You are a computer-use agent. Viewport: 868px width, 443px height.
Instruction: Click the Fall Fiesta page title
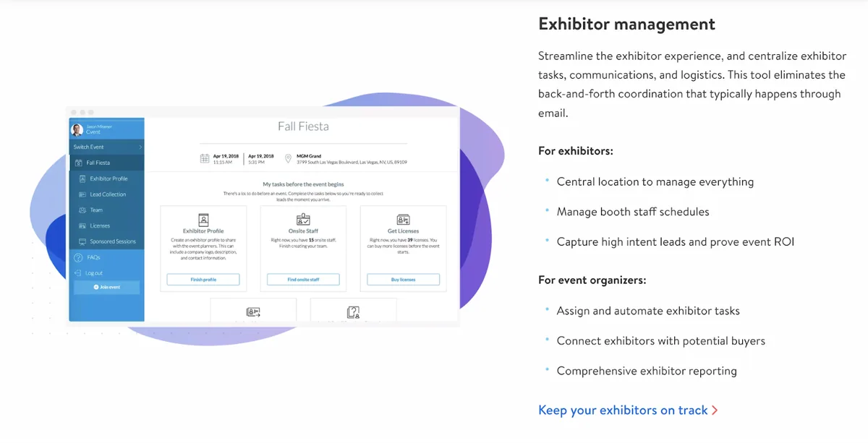(x=303, y=126)
